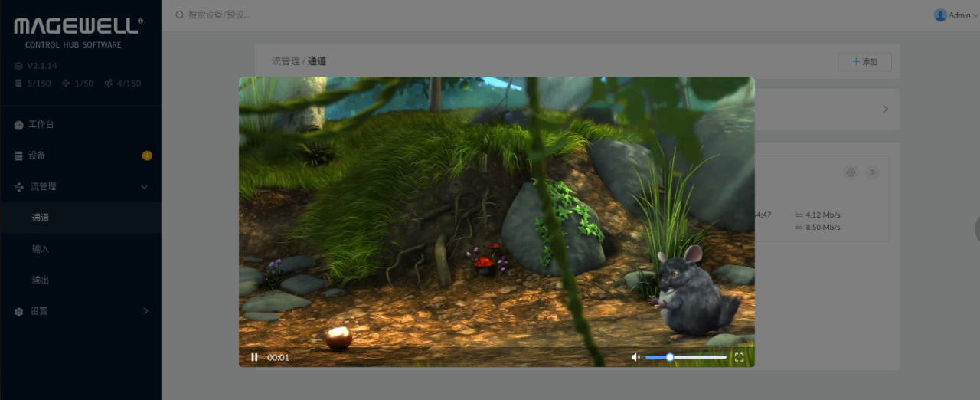980x400 pixels.
Task: Click the 添加 add button
Action: (865, 61)
